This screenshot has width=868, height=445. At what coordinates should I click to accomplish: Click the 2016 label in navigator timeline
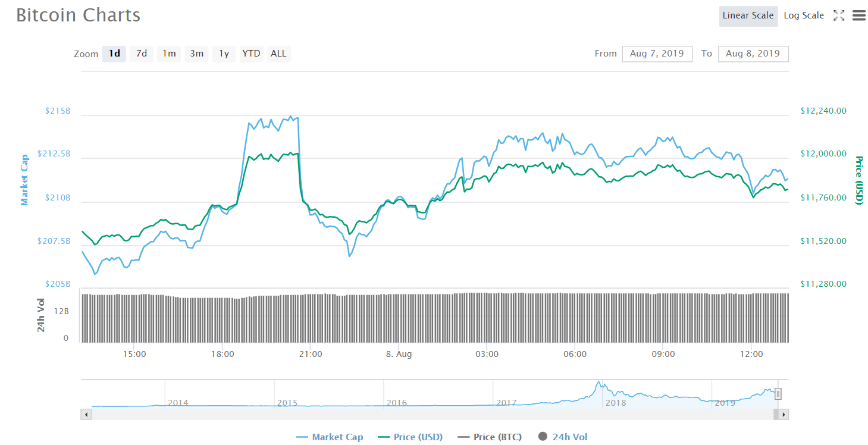[397, 403]
